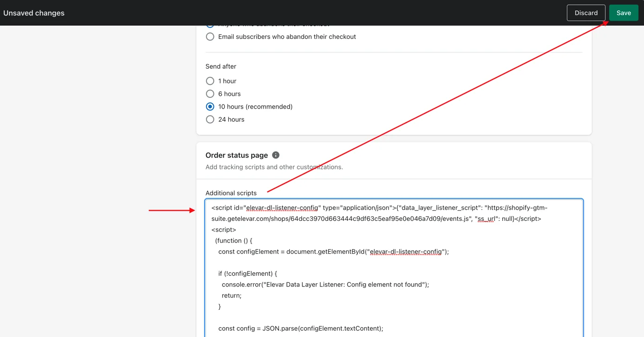
Task: Select 10 hours (recommended) option
Action: click(210, 107)
